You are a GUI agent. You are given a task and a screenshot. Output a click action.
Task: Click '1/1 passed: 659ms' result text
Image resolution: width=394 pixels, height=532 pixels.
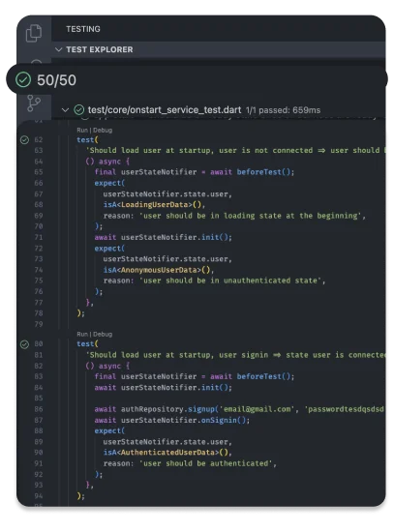click(x=283, y=110)
